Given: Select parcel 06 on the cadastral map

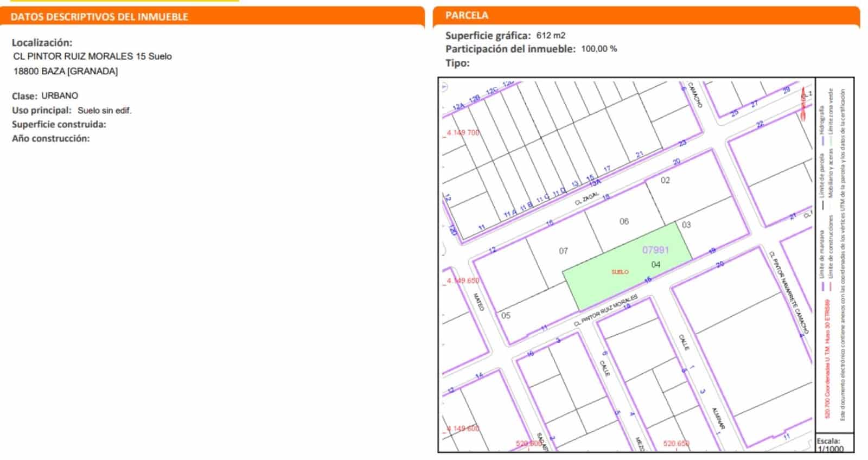Looking at the screenshot, I should tap(624, 221).
